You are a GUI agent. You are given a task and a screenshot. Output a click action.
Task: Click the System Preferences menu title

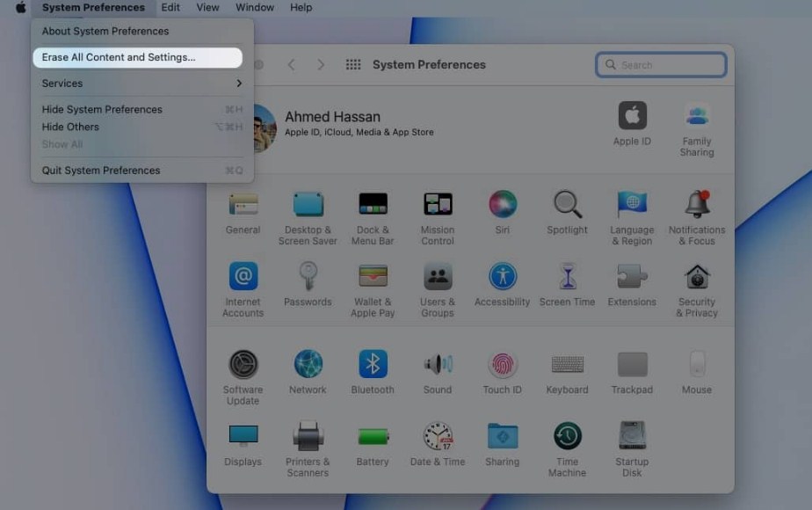pos(93,7)
